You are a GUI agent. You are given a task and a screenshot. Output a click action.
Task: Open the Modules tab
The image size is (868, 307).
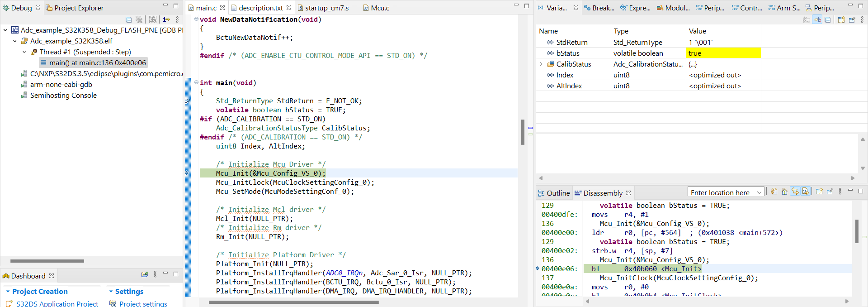click(x=673, y=8)
